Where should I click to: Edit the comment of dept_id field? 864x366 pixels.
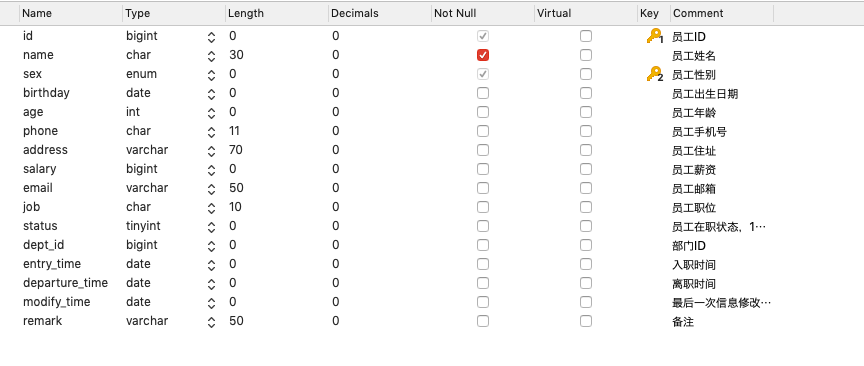point(689,246)
